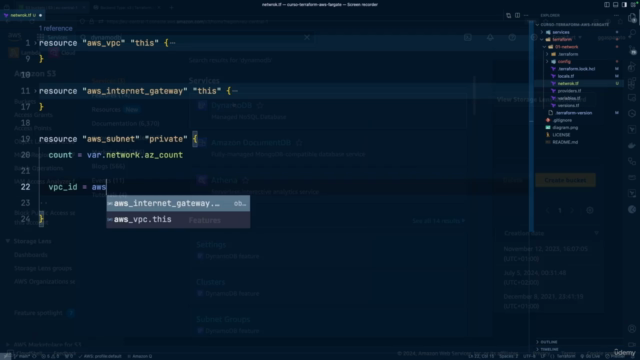Open netwrok.tf in the explorer tree
The height and width of the screenshot is (360, 640).
tap(568, 83)
